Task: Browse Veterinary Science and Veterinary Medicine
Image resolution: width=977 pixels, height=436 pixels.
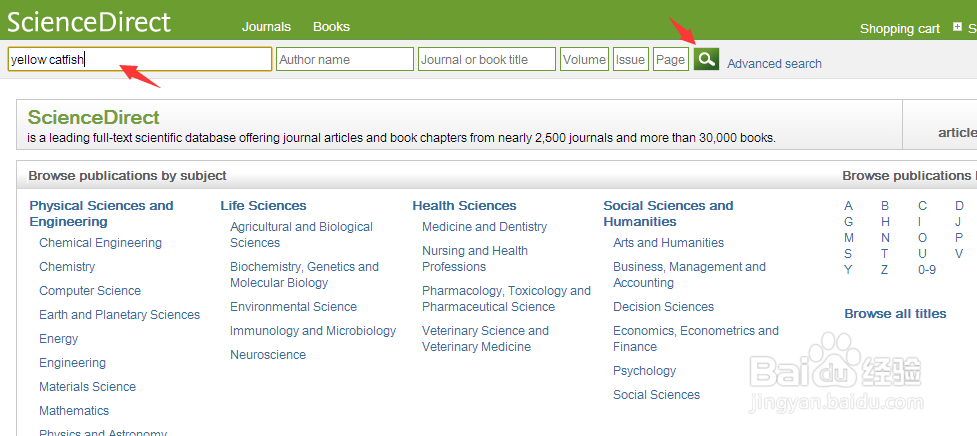Action: click(x=485, y=338)
